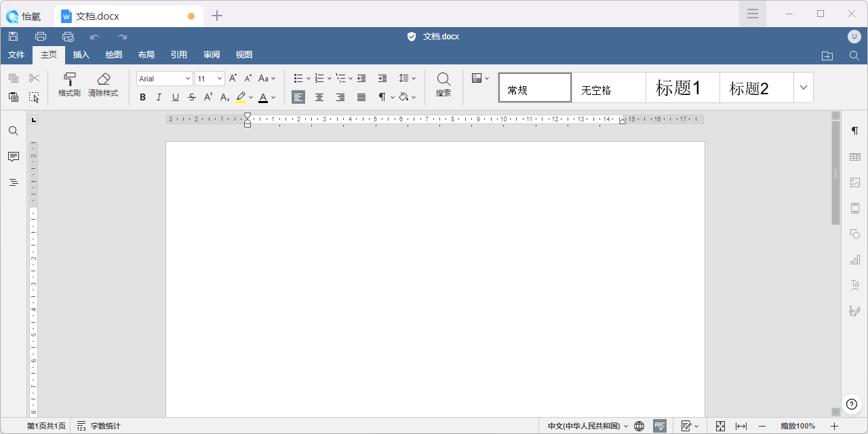Toggle spell checking in status bar

pos(659,426)
